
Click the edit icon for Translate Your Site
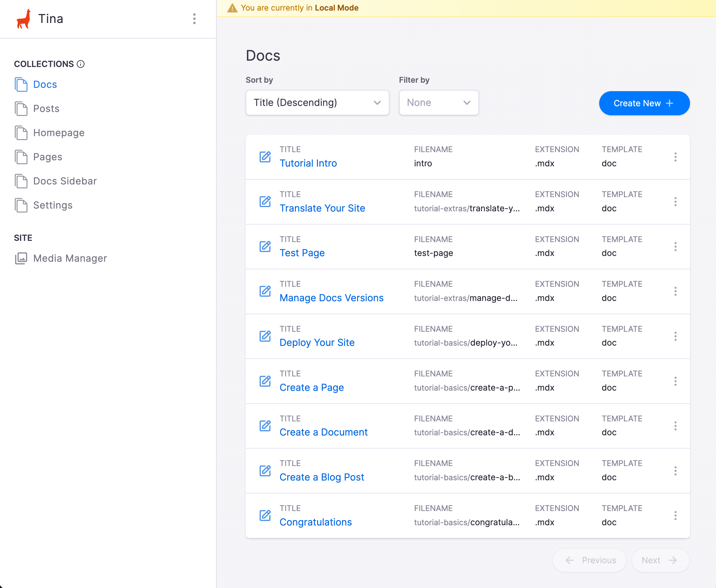[x=265, y=202]
